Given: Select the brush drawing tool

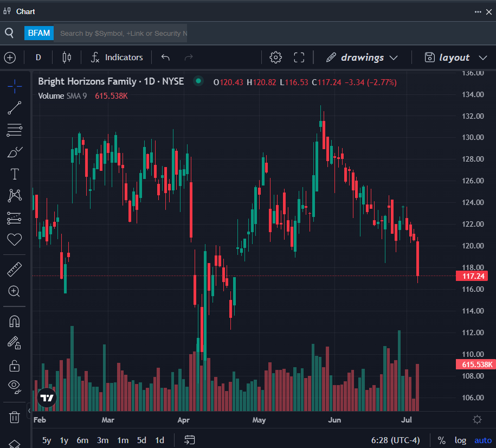Looking at the screenshot, I should coord(15,152).
